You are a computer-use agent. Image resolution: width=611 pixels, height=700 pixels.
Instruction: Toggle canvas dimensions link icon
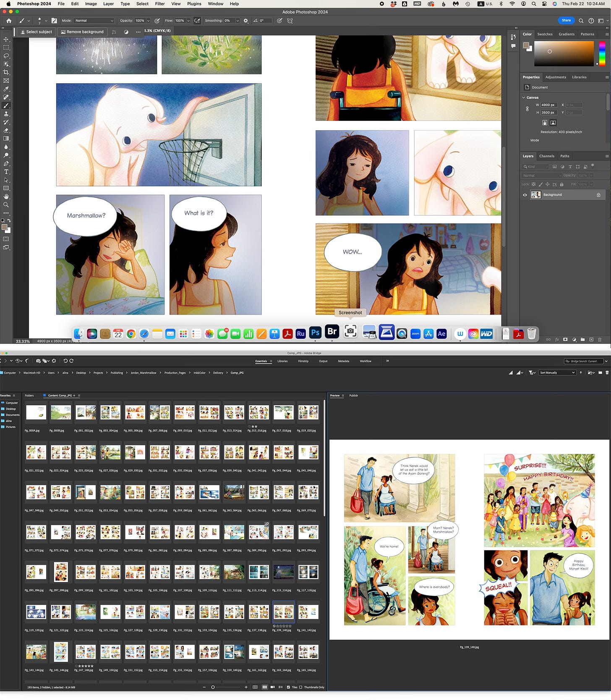pyautogui.click(x=527, y=109)
